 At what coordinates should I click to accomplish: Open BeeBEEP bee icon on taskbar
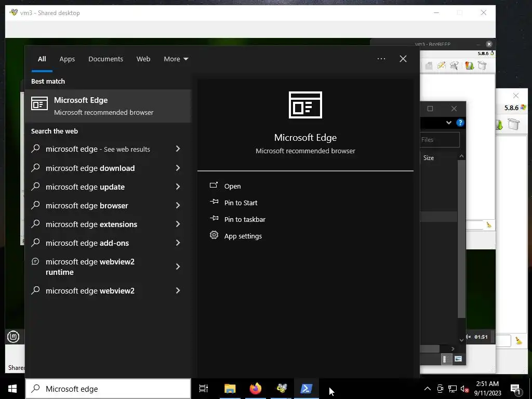[281, 389]
